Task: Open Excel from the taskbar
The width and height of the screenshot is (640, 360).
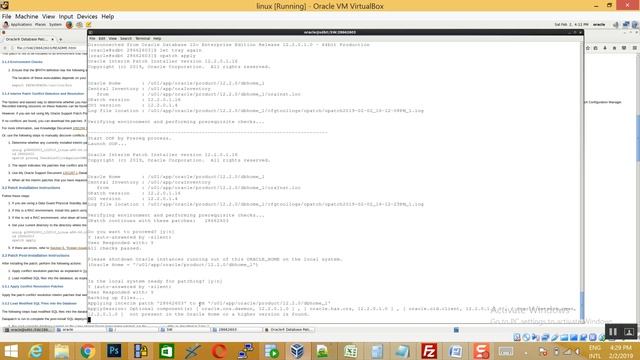Action: pos(350,351)
